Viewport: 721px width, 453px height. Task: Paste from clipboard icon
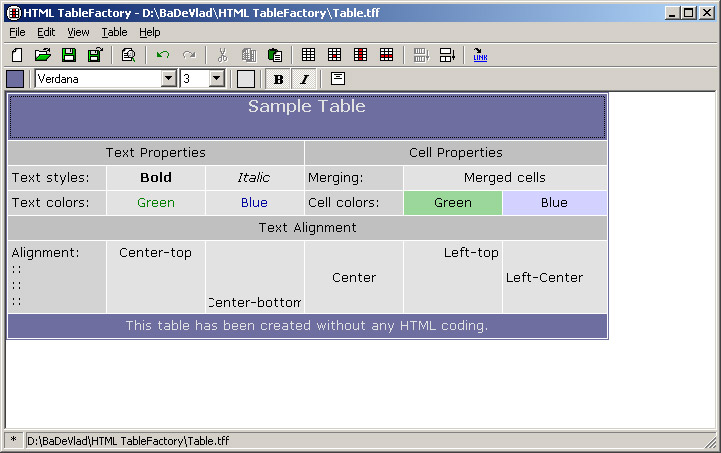click(x=275, y=55)
